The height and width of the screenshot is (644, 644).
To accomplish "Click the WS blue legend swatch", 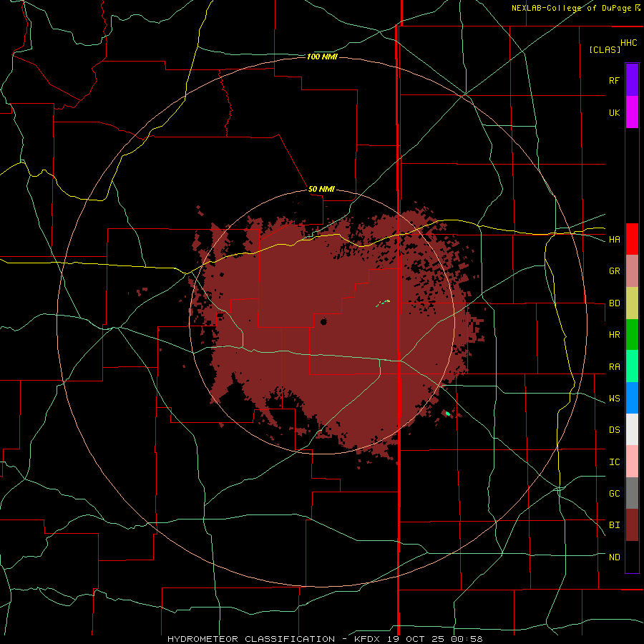I will [x=632, y=398].
